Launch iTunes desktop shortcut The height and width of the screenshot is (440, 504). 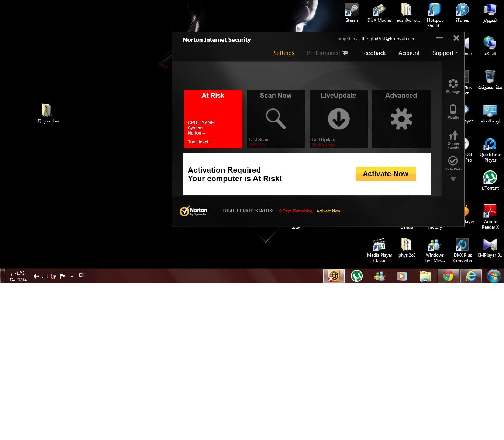coord(462,13)
